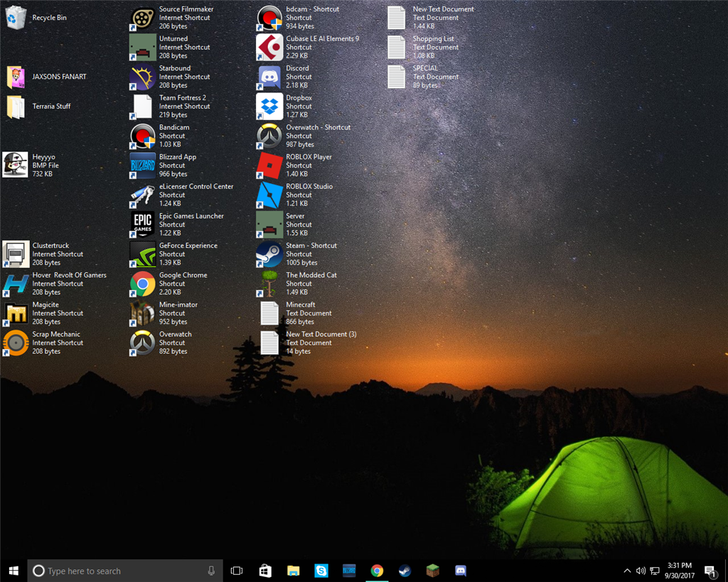Select the Clustertruck shortcut icon
This screenshot has height=582, width=728.
tap(16, 254)
